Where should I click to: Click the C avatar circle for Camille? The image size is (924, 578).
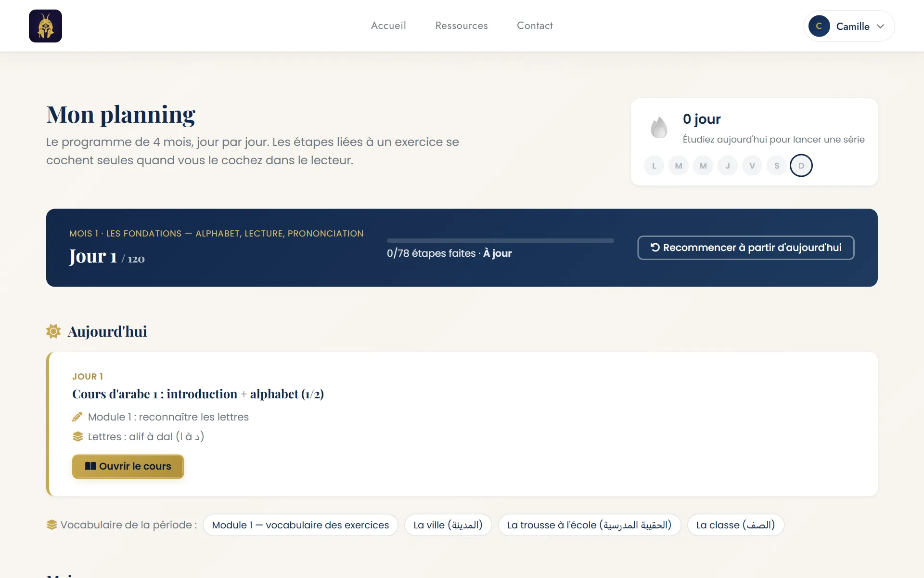pos(819,26)
